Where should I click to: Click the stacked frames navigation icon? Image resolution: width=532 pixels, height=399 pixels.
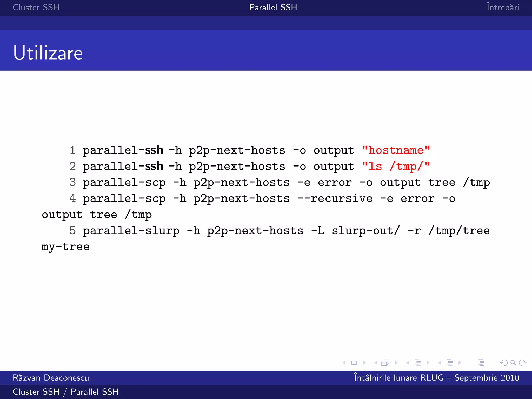(385, 363)
